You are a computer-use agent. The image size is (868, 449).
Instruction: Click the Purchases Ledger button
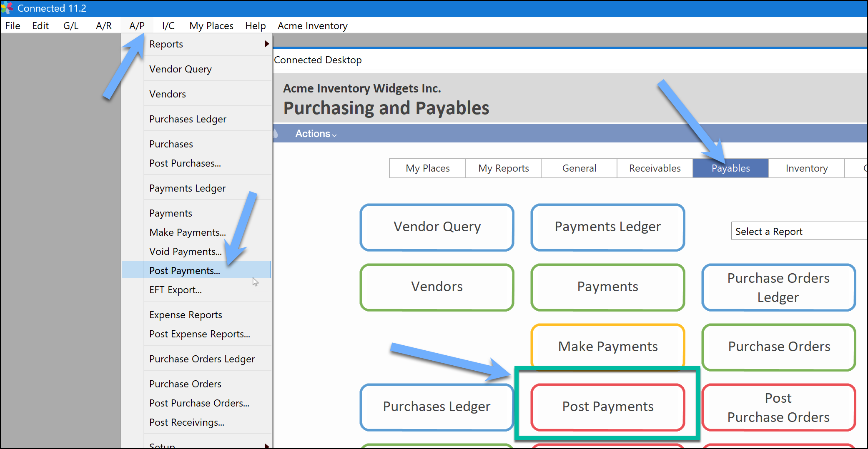click(437, 407)
